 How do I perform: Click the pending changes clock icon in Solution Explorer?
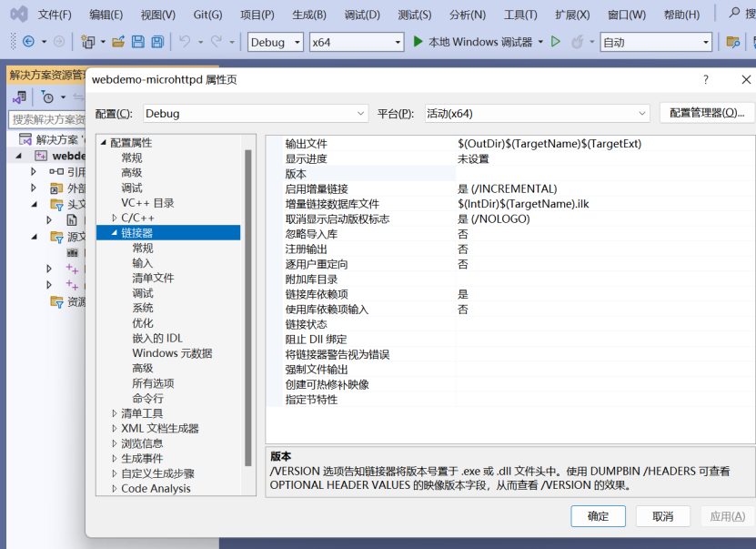48,98
